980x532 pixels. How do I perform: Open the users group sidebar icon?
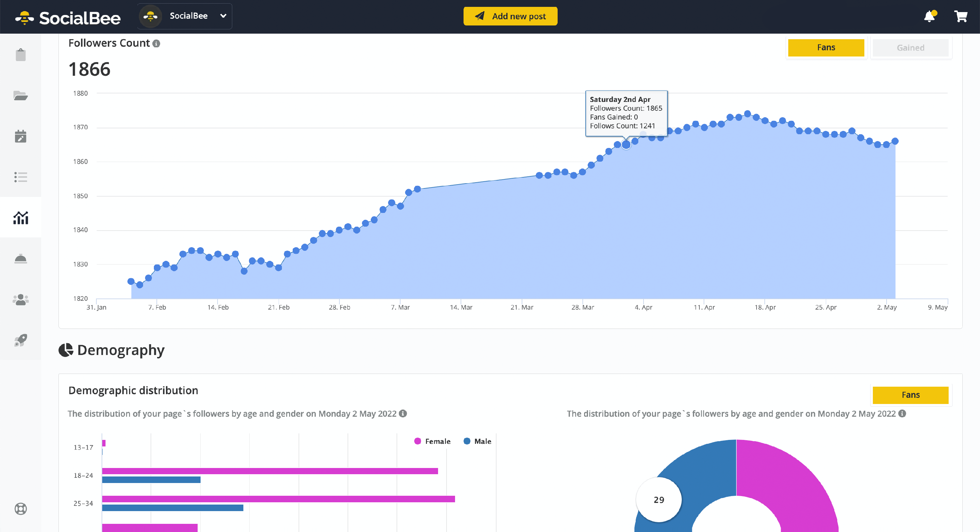pyautogui.click(x=21, y=299)
